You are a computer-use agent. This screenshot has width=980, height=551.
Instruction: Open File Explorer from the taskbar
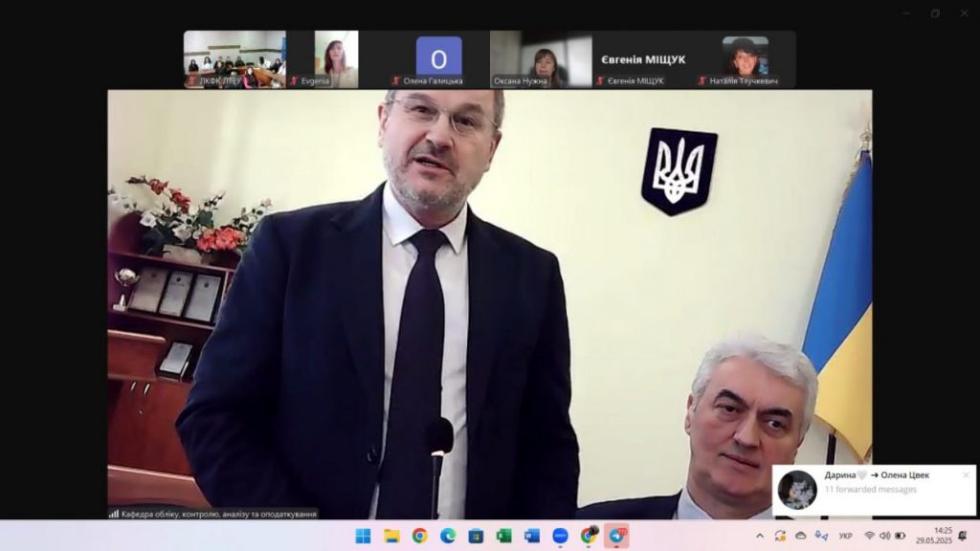tap(391, 536)
